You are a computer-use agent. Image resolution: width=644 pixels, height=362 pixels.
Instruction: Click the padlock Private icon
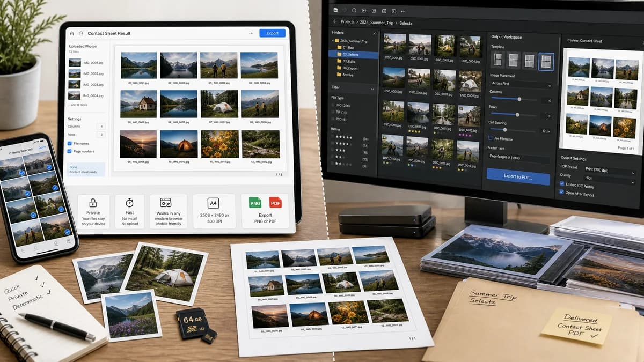pos(93,203)
